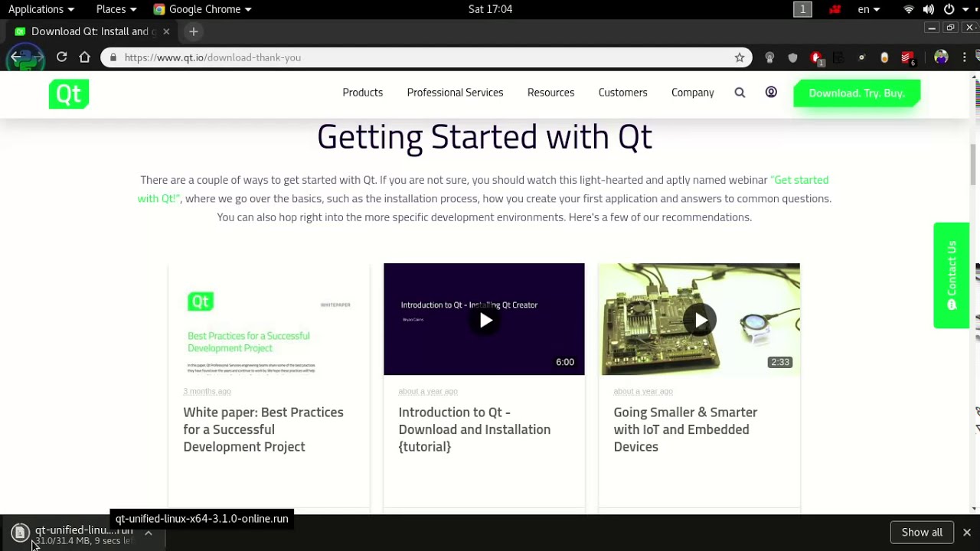This screenshot has height=551, width=980.
Task: Open the Chrome three-dot menu
Action: tap(965, 57)
